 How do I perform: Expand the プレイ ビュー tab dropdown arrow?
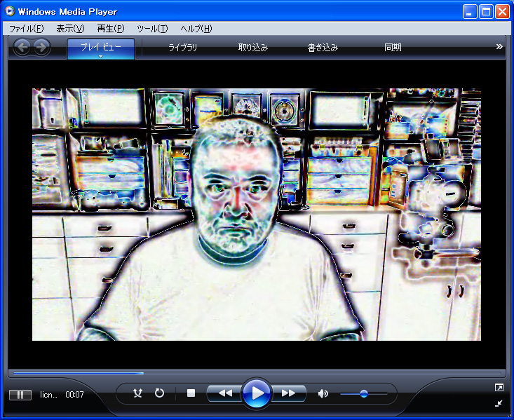point(101,57)
